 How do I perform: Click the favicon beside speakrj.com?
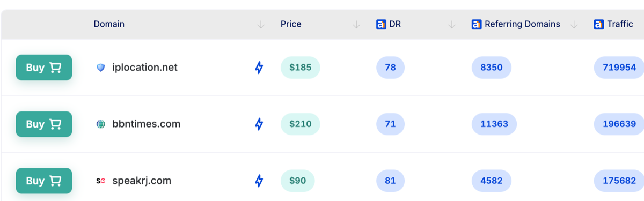point(101,181)
